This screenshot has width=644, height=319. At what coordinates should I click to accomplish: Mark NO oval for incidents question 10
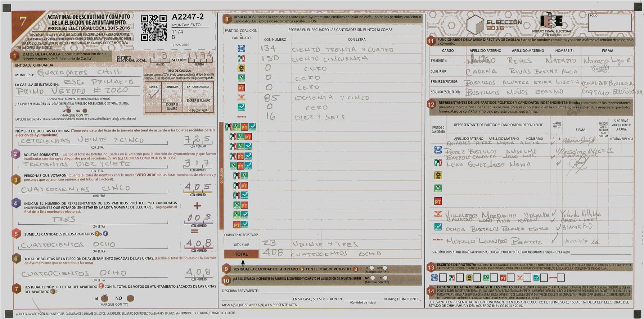click(x=372, y=278)
